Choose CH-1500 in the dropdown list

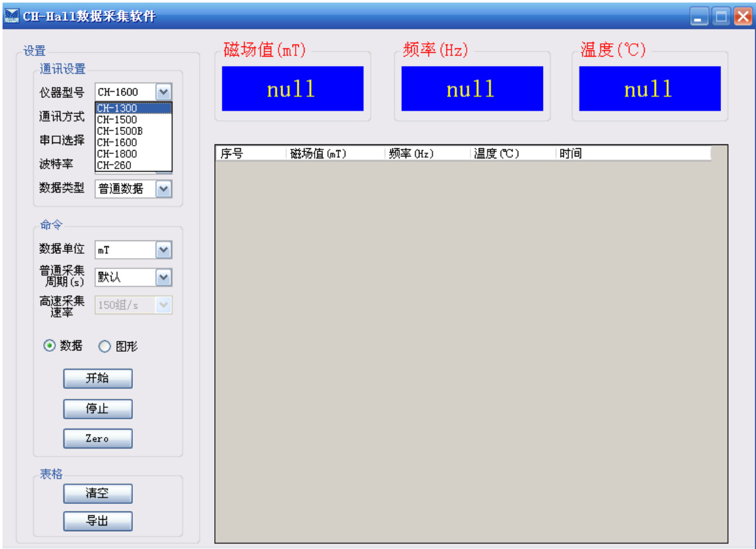coord(134,120)
